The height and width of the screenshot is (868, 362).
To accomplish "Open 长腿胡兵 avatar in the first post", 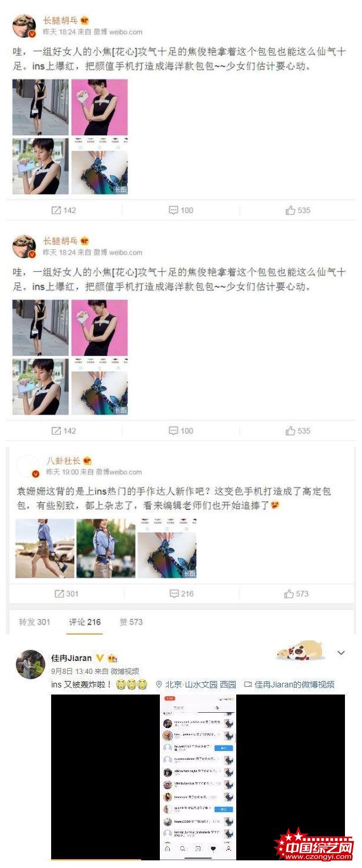I will (24, 26).
